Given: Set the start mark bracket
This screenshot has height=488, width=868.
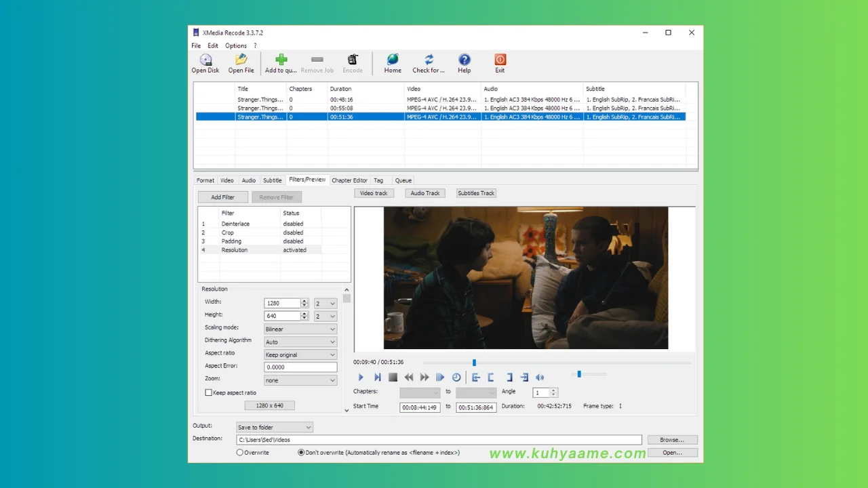Looking at the screenshot, I should click(x=491, y=378).
